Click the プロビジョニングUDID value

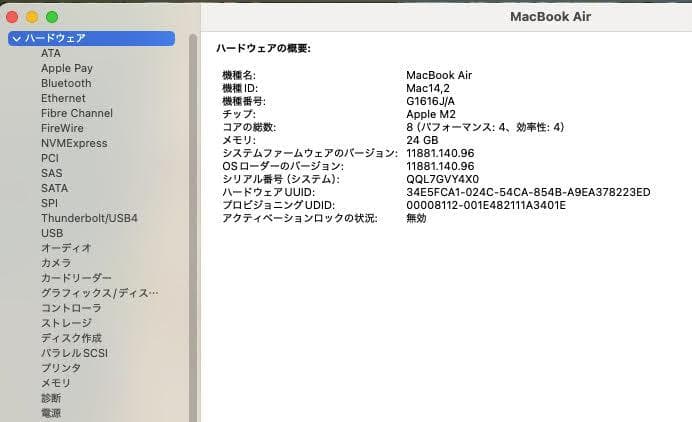pos(486,205)
